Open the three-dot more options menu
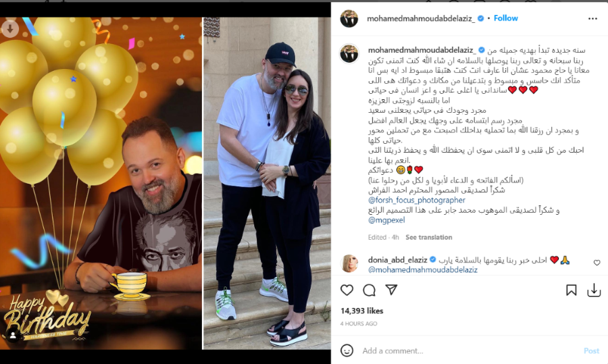The image size is (608, 364). [x=592, y=19]
